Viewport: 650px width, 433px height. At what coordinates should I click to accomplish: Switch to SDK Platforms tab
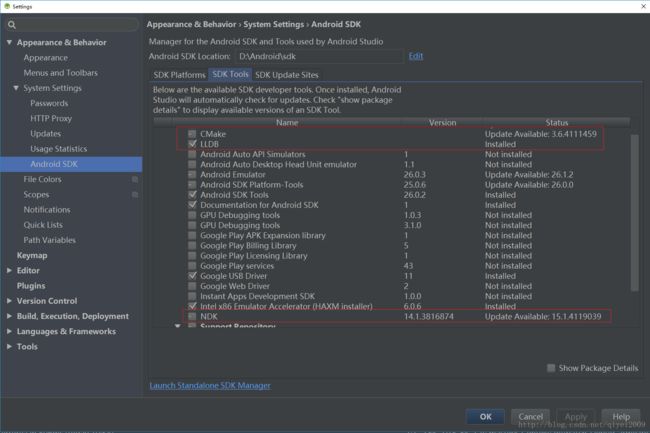179,75
